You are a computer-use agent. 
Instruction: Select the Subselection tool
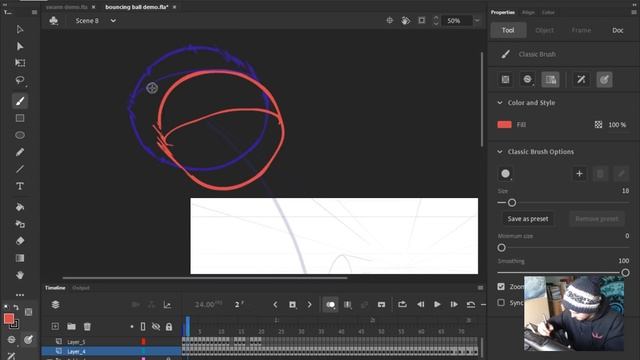20,46
